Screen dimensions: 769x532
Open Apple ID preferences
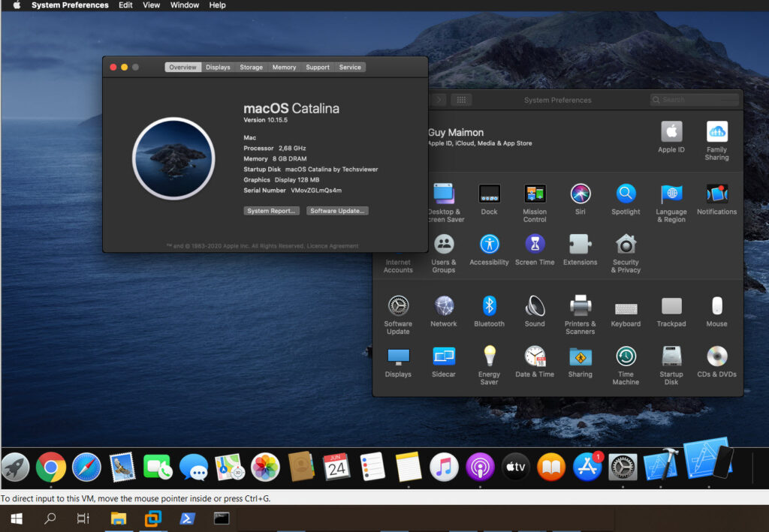click(x=671, y=137)
